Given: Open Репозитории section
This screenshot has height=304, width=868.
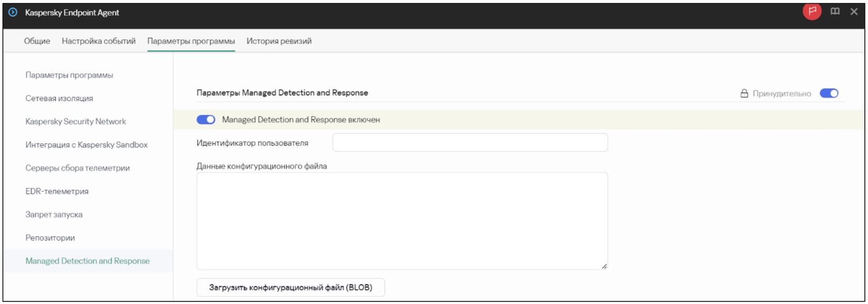Looking at the screenshot, I should (x=50, y=238).
